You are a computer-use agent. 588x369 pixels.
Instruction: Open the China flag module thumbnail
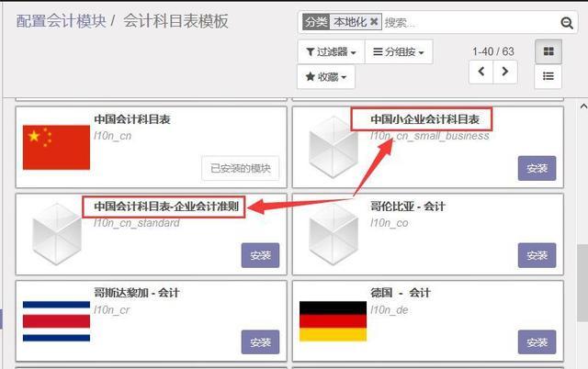(x=56, y=147)
